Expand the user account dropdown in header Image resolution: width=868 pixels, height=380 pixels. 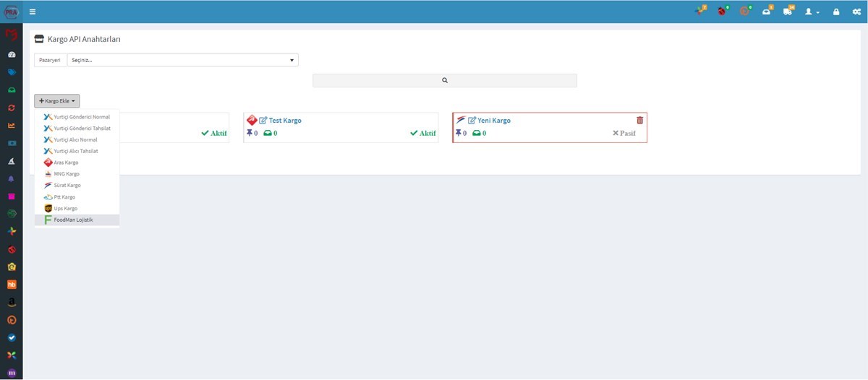pos(813,12)
